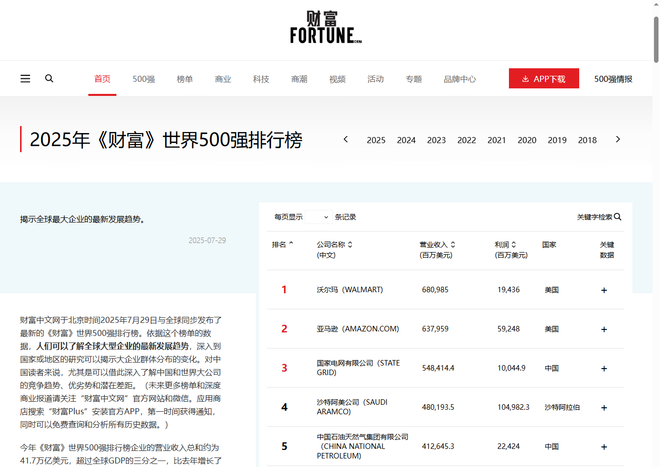Open the 500强情报 link
Screen dimensions: 660x467
pos(613,79)
